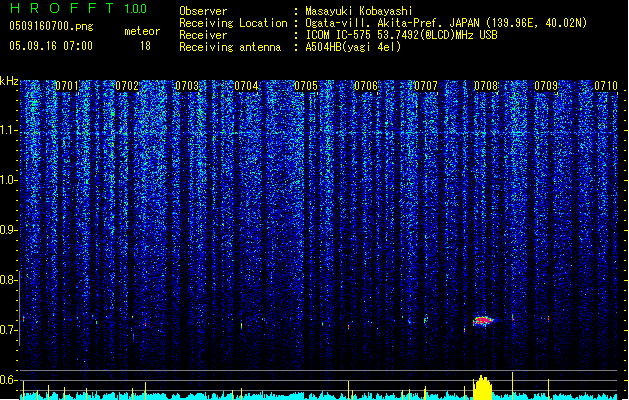Click the small meteor echo near 0707
629x400 pixels.
(x=425, y=319)
